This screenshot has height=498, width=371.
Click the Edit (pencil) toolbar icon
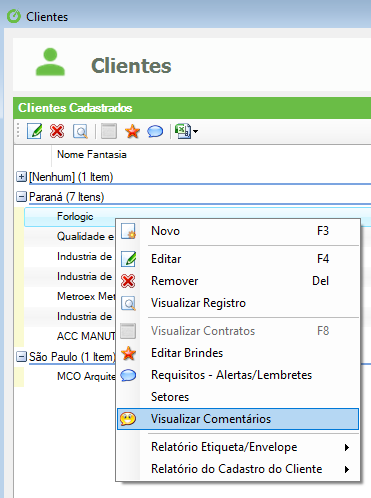pyautogui.click(x=35, y=131)
